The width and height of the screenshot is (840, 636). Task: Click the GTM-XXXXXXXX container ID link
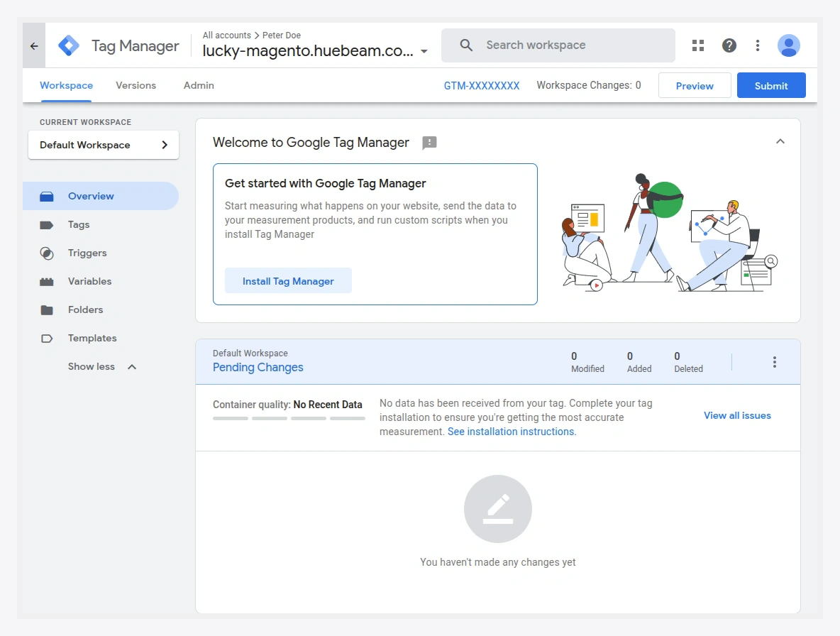click(x=482, y=86)
